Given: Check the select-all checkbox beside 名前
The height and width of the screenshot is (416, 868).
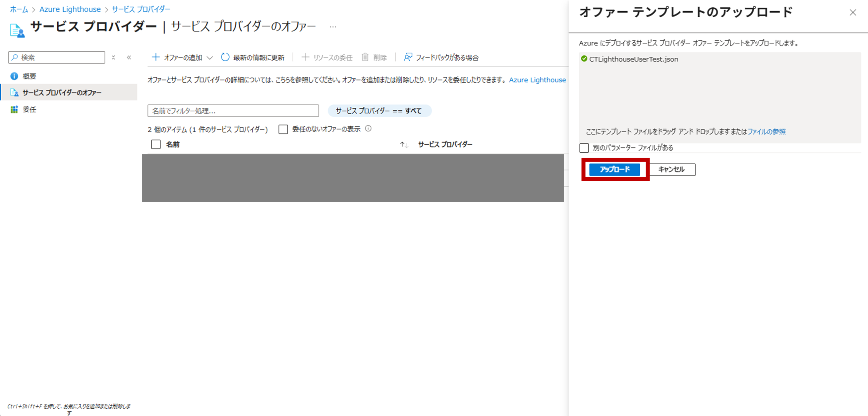Looking at the screenshot, I should tap(156, 144).
